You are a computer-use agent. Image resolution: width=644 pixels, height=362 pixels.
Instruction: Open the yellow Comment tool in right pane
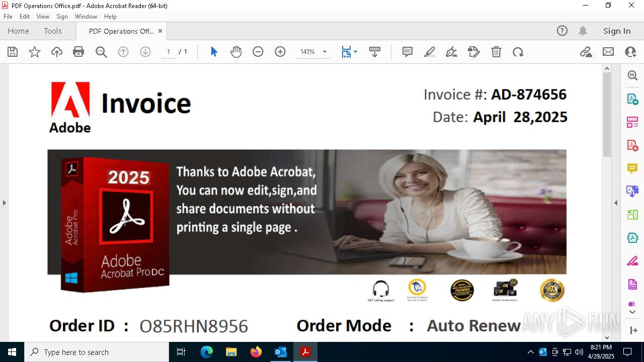point(632,168)
